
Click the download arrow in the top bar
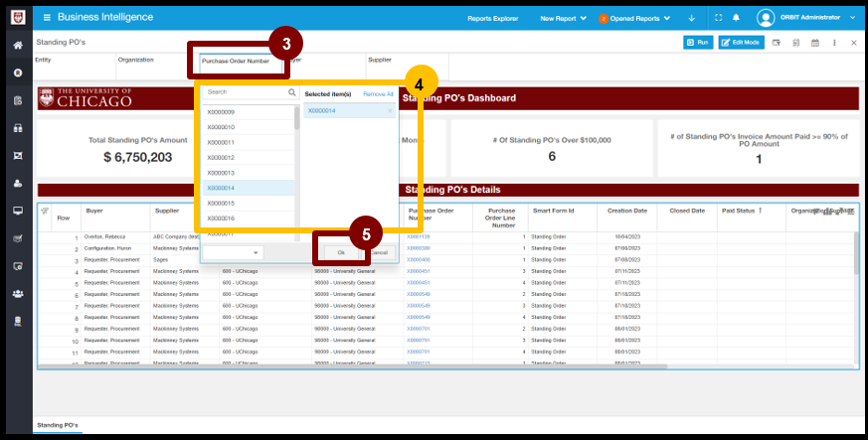coord(691,18)
